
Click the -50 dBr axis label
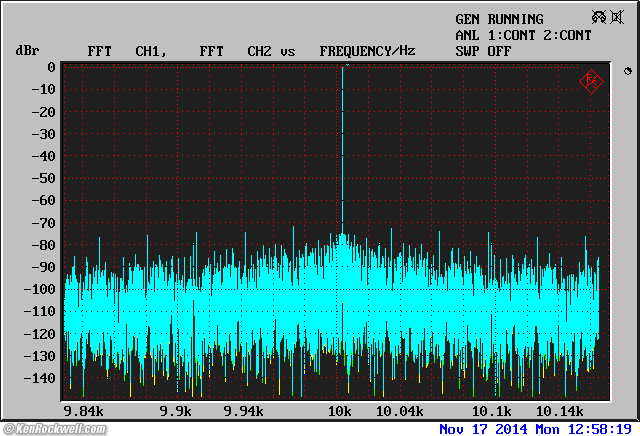42,178
